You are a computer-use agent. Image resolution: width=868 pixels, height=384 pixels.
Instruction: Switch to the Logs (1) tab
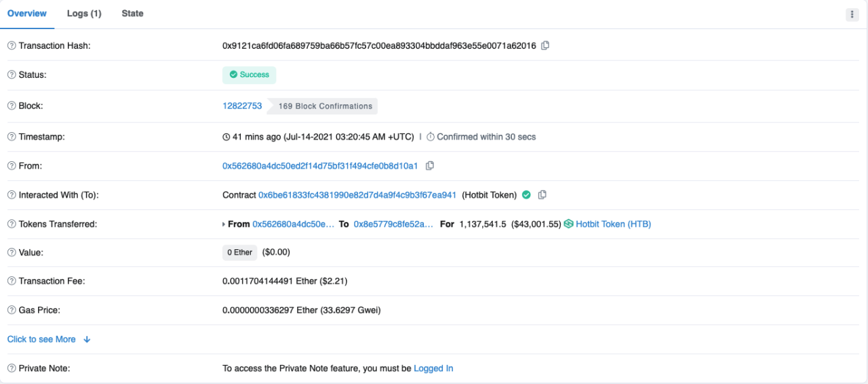point(84,14)
